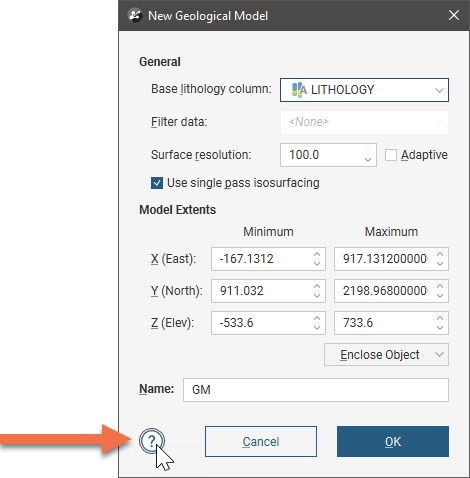Click the Leapfrog app icon in title bar
470x478 pixels.
click(x=135, y=15)
